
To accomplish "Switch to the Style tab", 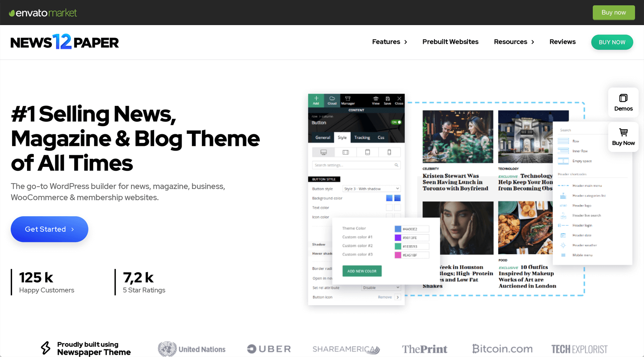I will click(x=342, y=137).
